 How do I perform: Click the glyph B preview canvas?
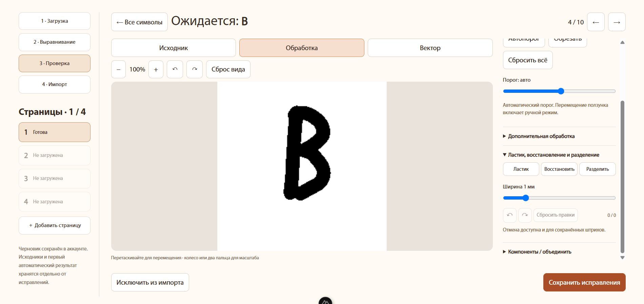pyautogui.click(x=302, y=166)
